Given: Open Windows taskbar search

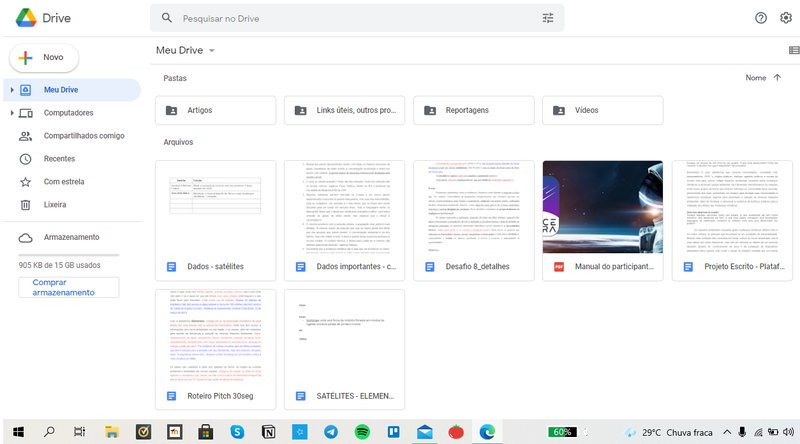Looking at the screenshot, I should pos(49,432).
